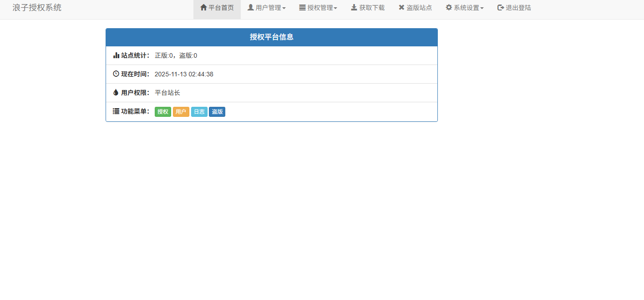The image size is (644, 300).
Task: Click the droplet icon before 用户权限
Action: tap(116, 92)
